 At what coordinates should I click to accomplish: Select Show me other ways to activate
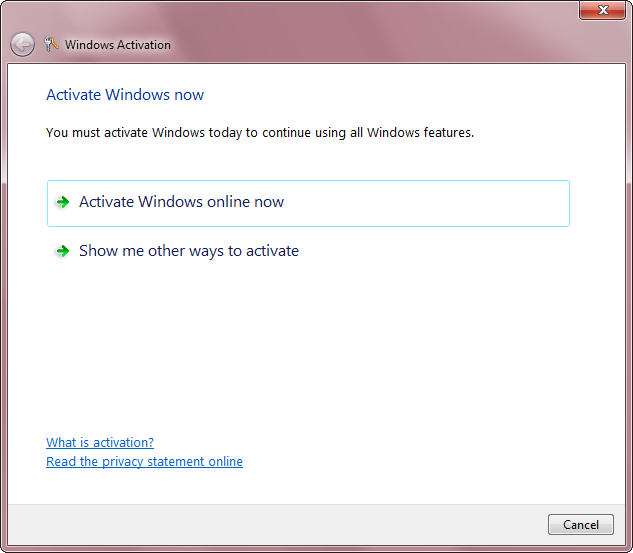click(x=308, y=251)
